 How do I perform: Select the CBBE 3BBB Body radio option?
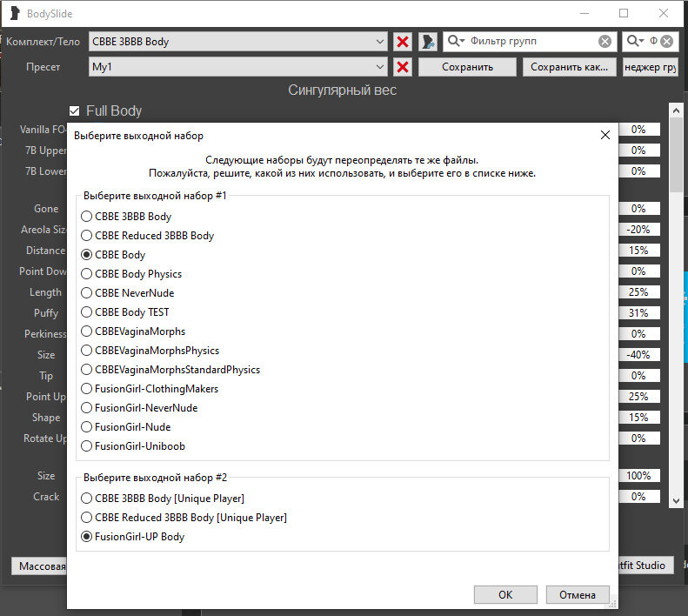[86, 217]
